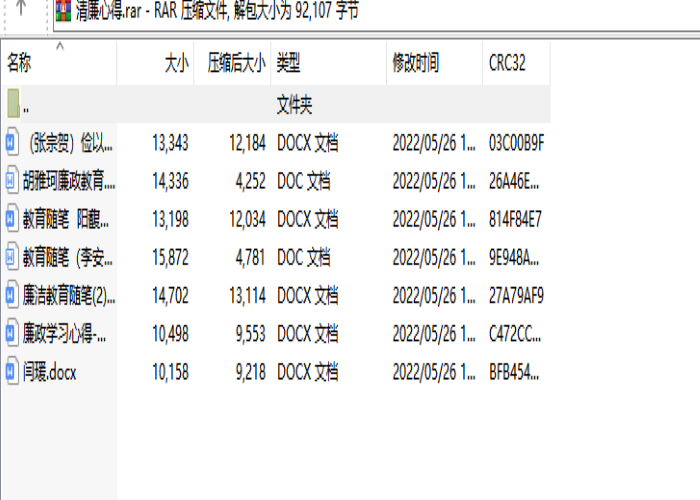700x500 pixels.
Task: Sort list by 类型 column header
Action: [x=288, y=64]
